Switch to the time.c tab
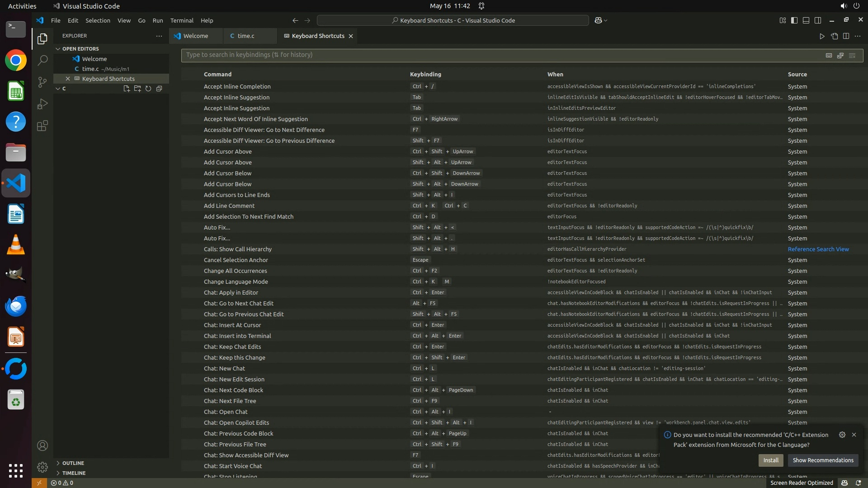868x488 pixels. pos(245,36)
